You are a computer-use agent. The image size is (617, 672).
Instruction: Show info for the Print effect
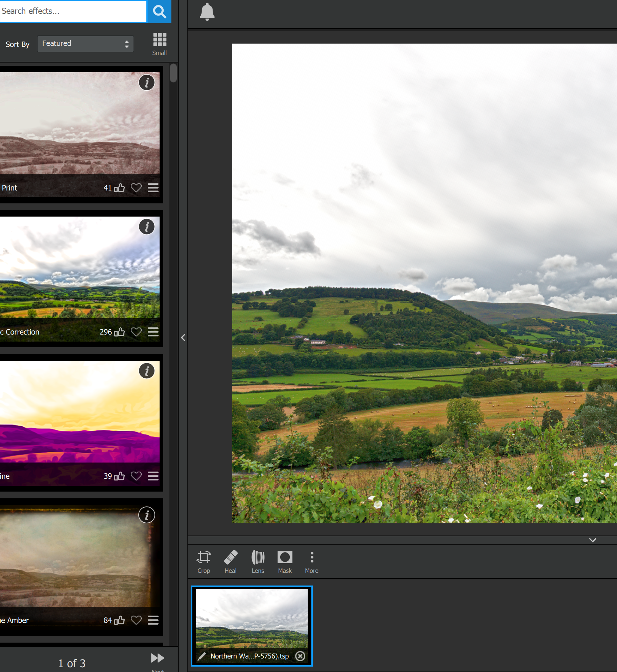pos(147,82)
